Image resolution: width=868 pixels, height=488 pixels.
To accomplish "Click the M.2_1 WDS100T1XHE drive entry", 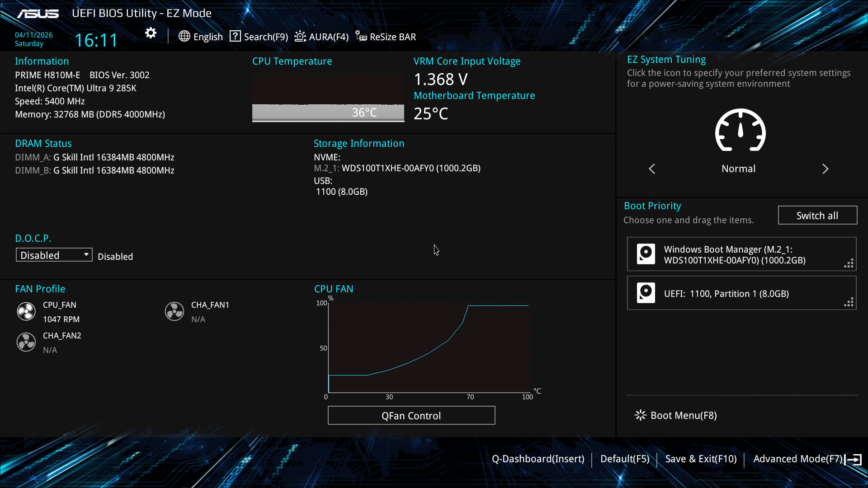I will (x=397, y=168).
